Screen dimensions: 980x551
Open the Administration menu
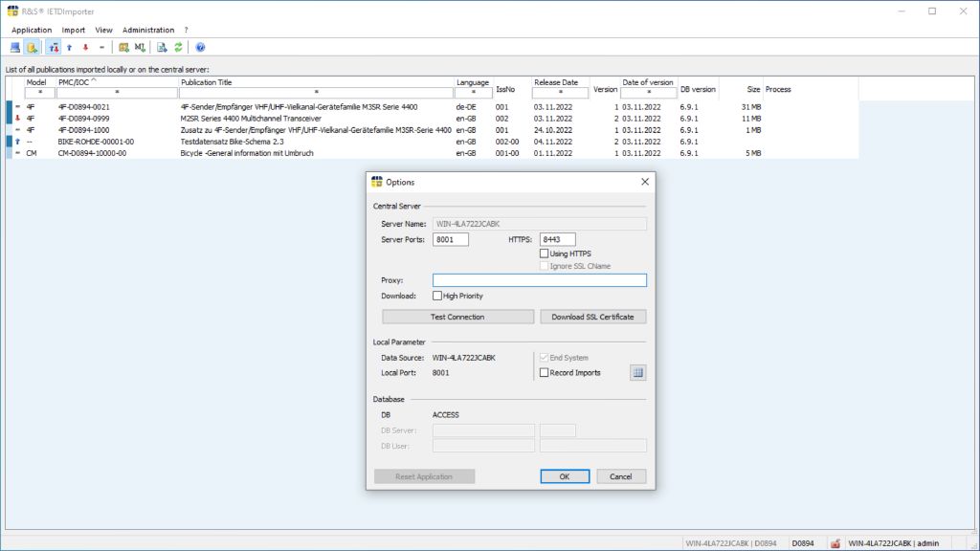148,30
